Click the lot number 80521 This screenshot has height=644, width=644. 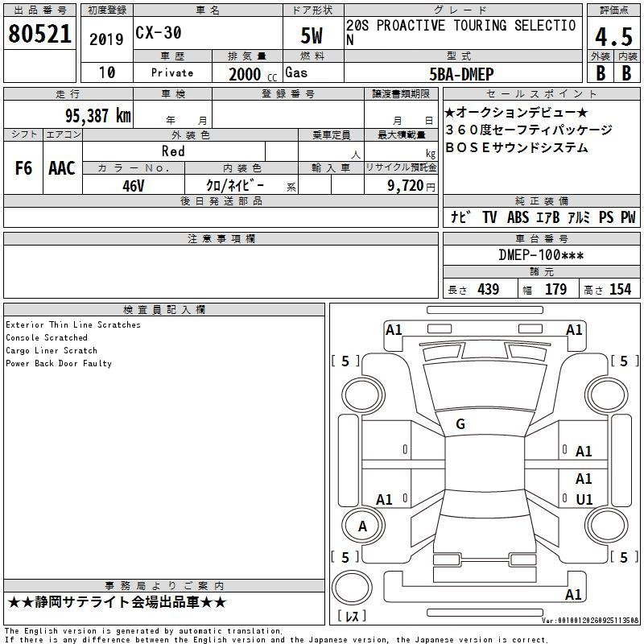pos(39,34)
